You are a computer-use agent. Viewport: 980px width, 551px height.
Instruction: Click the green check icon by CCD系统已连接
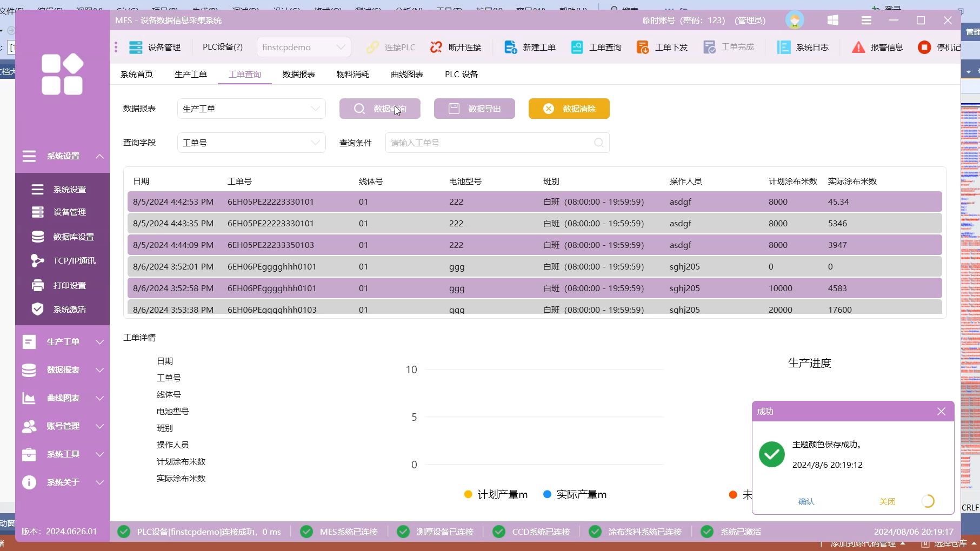(x=499, y=532)
